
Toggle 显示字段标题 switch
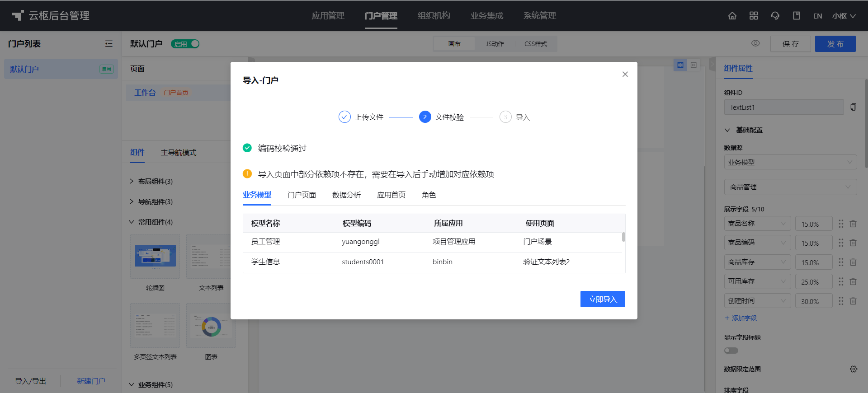tap(731, 351)
